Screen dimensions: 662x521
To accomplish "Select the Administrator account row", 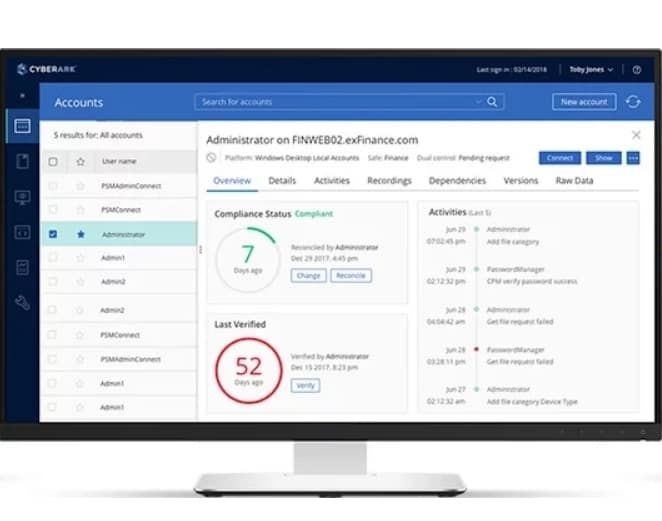I will pyautogui.click(x=119, y=234).
